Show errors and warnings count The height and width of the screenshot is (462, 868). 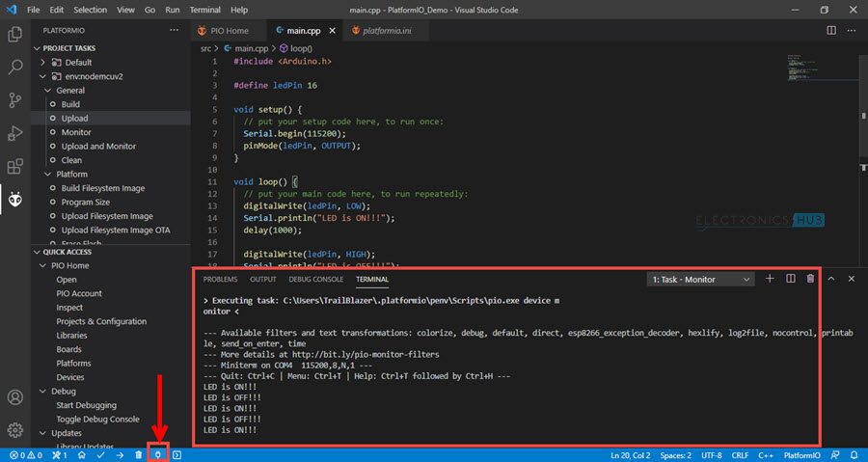coord(25,455)
